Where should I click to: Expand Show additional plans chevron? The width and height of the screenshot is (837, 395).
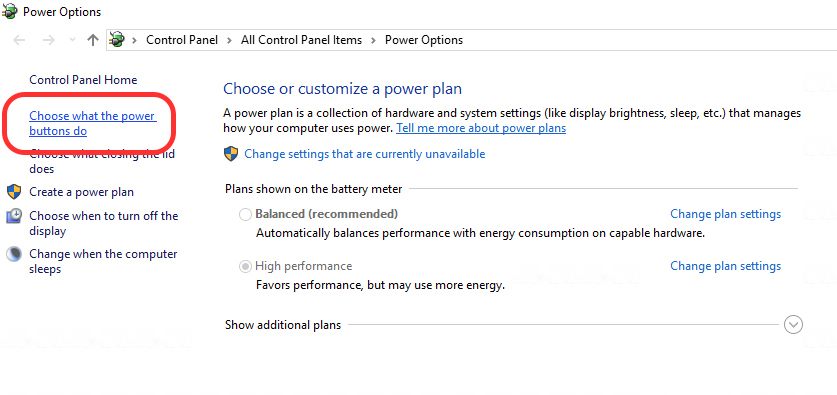coord(793,325)
